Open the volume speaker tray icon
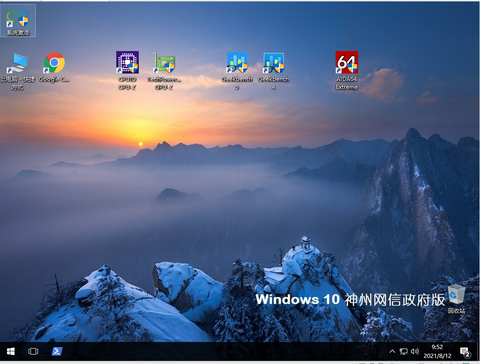The image size is (480, 364). point(415,351)
